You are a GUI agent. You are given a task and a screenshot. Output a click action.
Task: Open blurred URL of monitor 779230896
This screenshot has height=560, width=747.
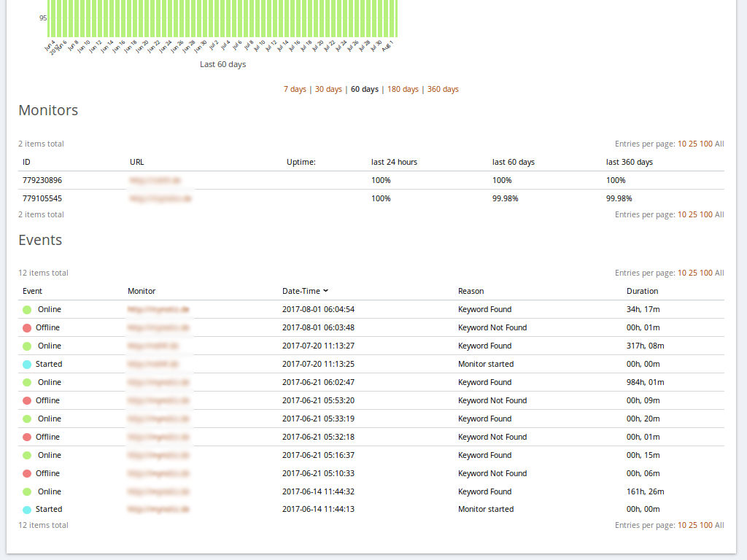155,180
